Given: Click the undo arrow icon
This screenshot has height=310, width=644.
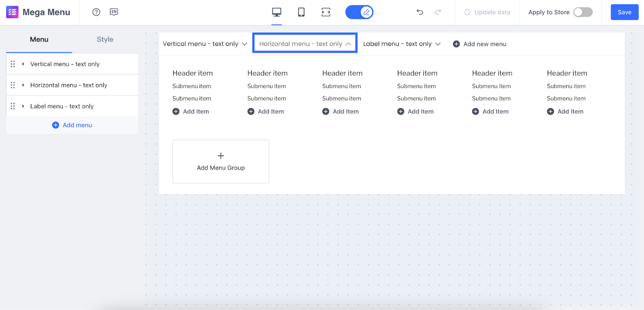Looking at the screenshot, I should coord(420,12).
